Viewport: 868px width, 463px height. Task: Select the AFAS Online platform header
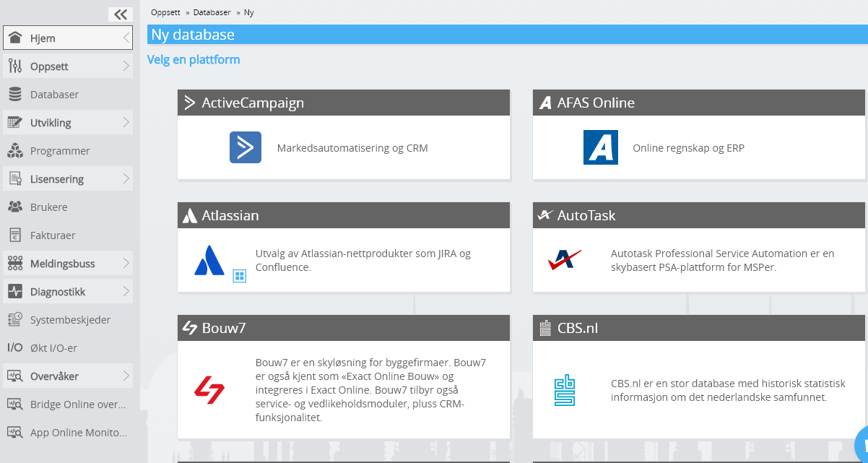(699, 103)
